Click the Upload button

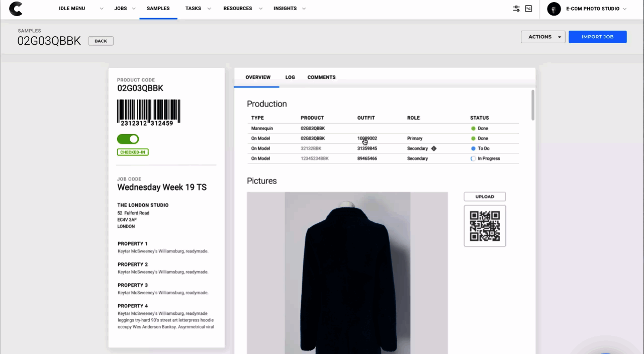point(485,197)
